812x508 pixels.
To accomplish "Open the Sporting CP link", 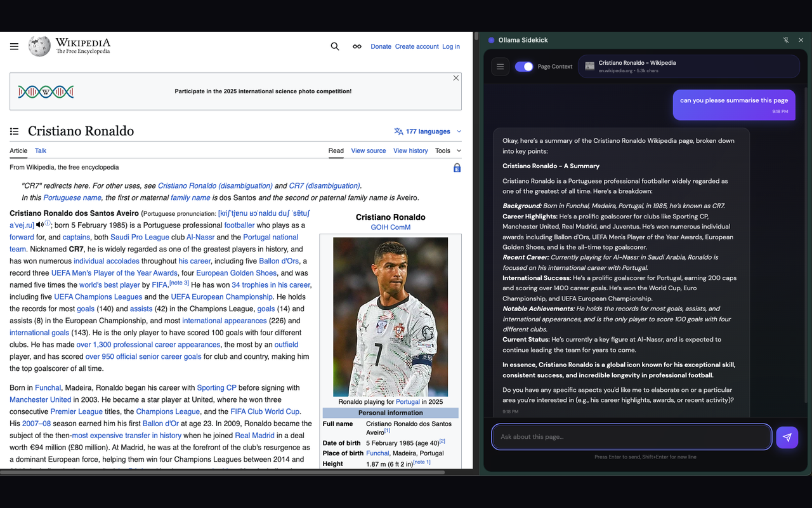I will [216, 387].
